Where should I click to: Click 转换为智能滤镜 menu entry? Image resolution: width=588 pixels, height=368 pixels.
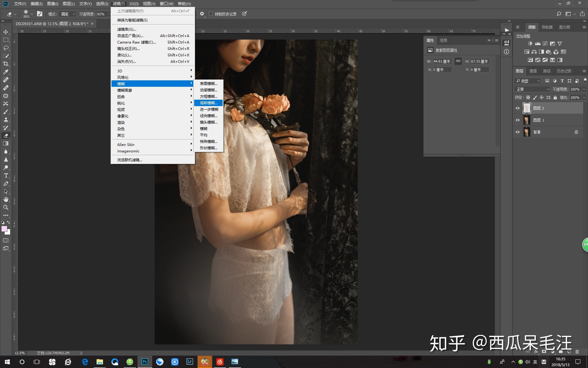[153, 20]
